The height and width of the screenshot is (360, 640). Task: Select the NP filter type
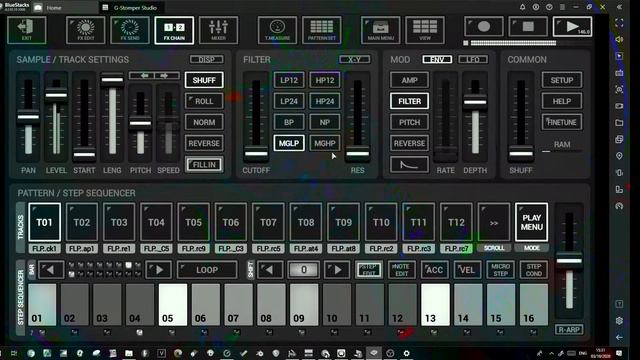pos(325,122)
